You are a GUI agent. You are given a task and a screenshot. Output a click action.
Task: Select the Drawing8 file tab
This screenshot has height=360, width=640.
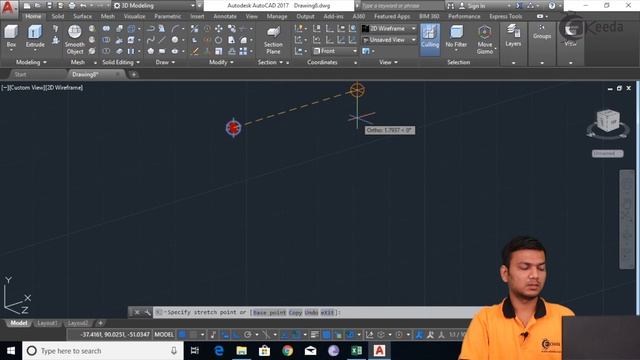click(92, 74)
